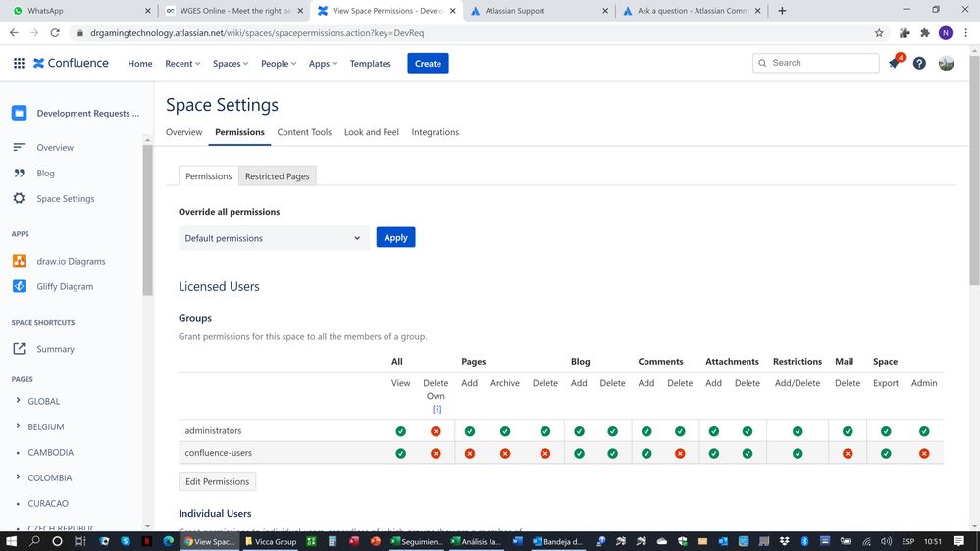This screenshot has width=980, height=551.
Task: Click the Delete Own [?] help link
Action: (437, 409)
